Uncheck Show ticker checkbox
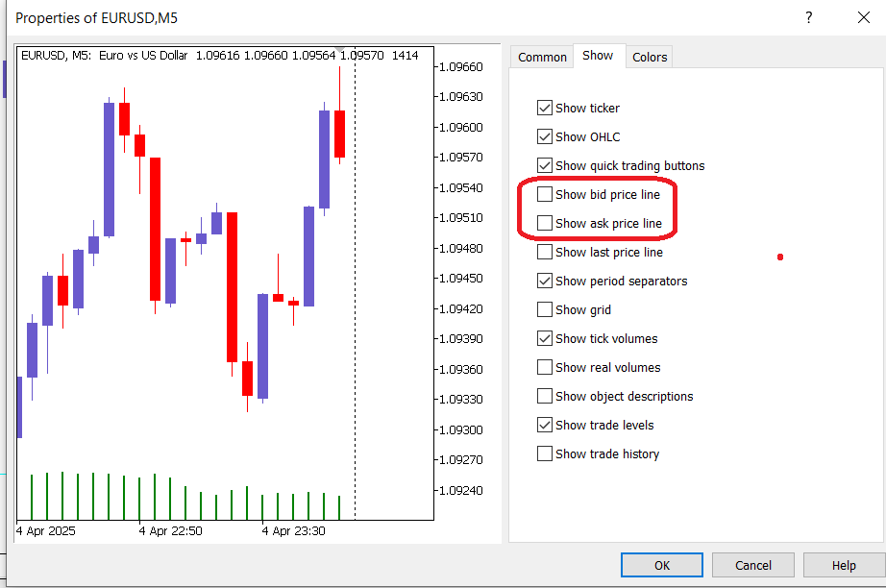886x588 pixels. (x=545, y=108)
